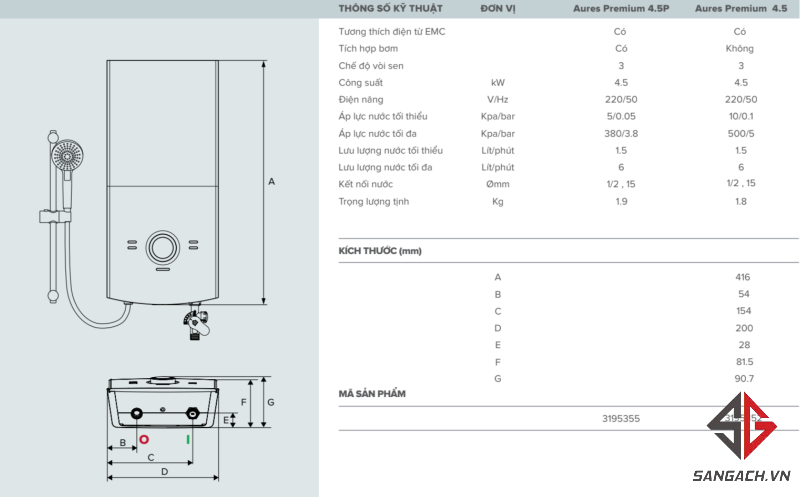Select the '1.8' net weight value
The image size is (801, 497).
coord(741,202)
